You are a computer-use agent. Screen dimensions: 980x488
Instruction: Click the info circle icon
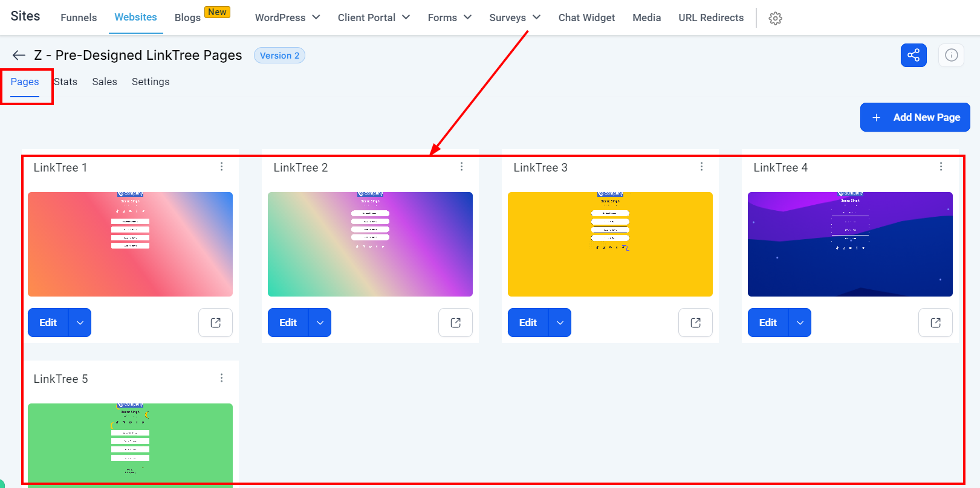tap(952, 56)
